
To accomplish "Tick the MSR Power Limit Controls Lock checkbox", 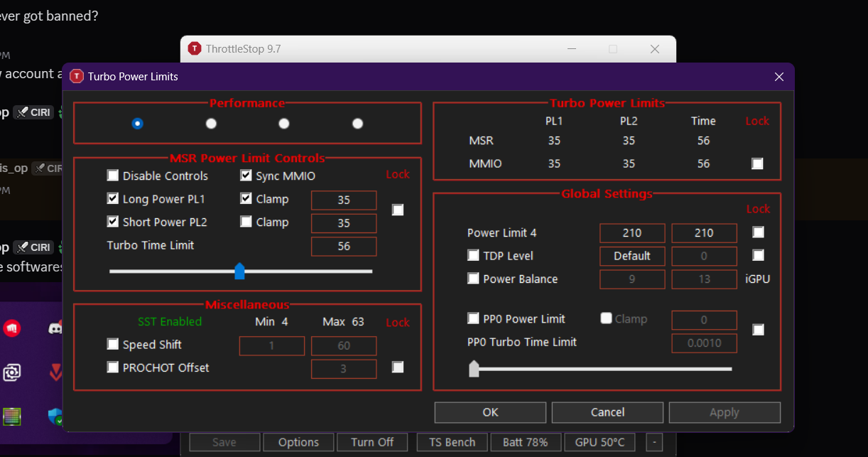I will 398,210.
